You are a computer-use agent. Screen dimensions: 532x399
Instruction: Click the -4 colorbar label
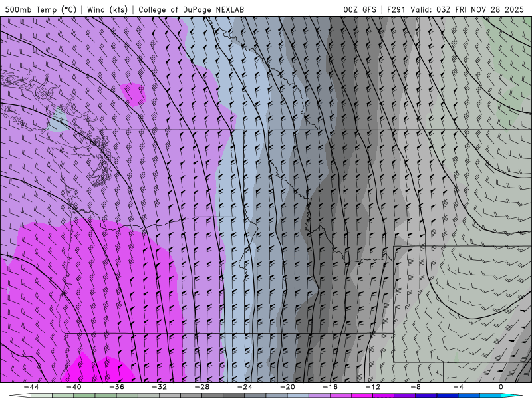(458, 387)
